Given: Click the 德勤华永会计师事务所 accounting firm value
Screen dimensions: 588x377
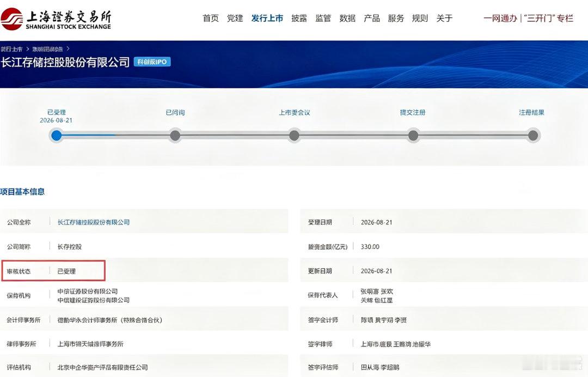Looking at the screenshot, I should (110, 320).
